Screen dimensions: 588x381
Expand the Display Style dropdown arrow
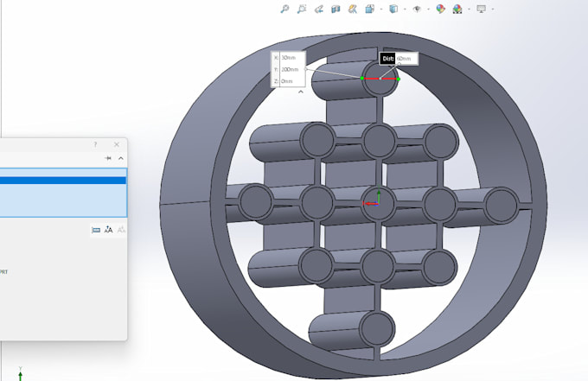click(405, 9)
